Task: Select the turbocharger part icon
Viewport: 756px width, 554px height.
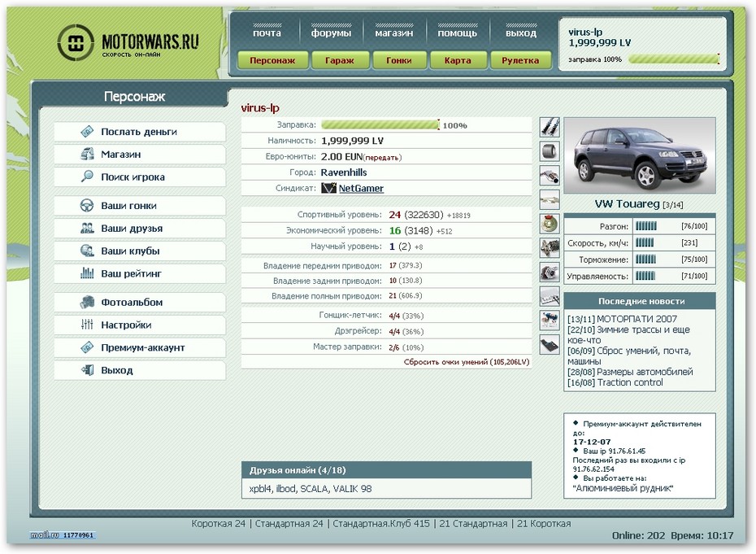Action: point(550,273)
